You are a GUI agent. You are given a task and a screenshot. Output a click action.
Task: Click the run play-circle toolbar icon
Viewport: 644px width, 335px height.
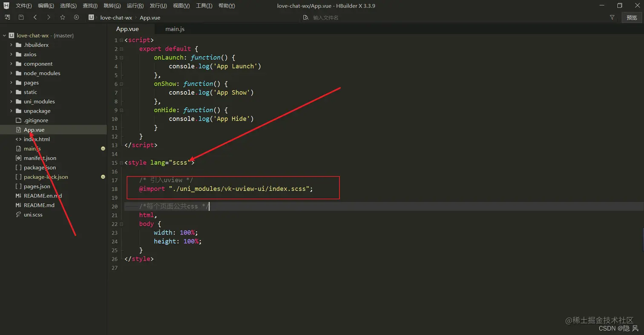[x=76, y=17]
